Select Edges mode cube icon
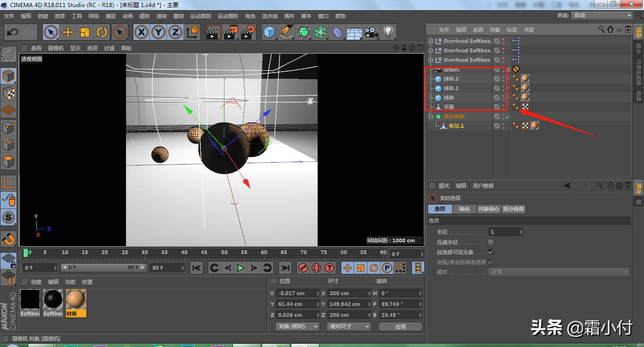Viewport: 644px width, 347px height. coord(8,144)
